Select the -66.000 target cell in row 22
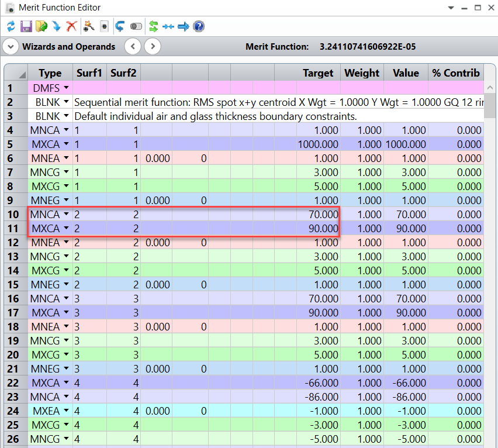 click(318, 382)
